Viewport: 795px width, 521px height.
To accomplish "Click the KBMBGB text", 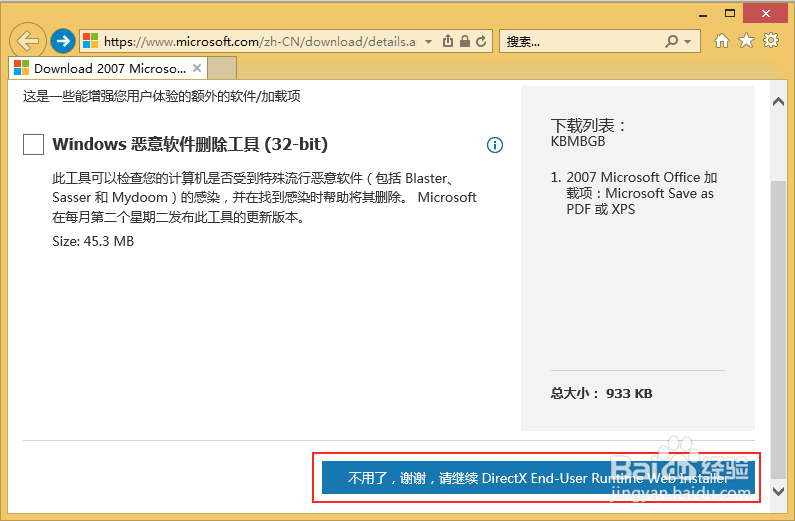I will [x=578, y=141].
